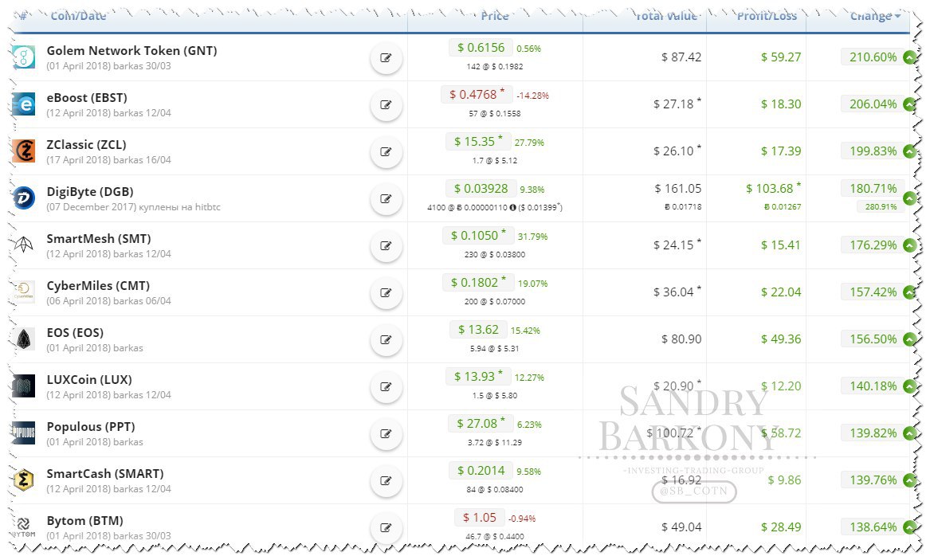Click the $ 15.35 price badge
Screen dimensions: 930x560
[x=477, y=142]
